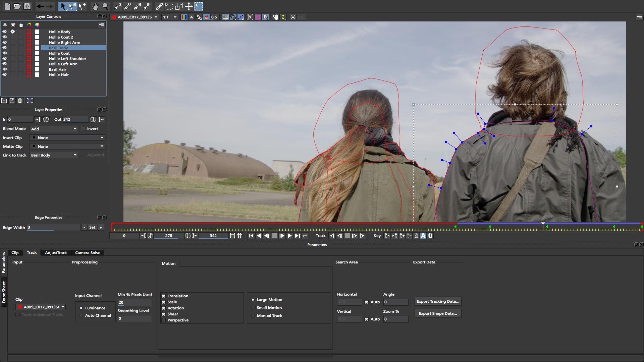Click the track forward motion icon
Viewport: 644px width, 362px height.
pos(362,236)
